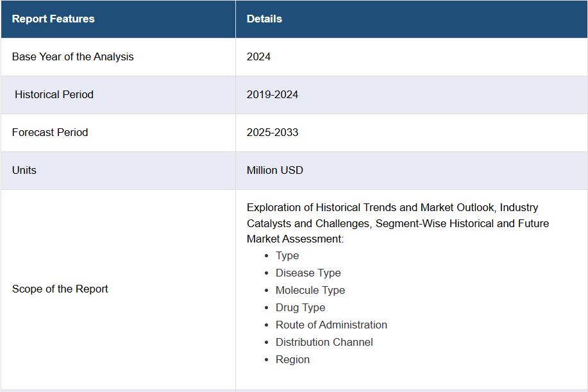The image size is (588, 392).
Task: Click the 'Type' bullet item
Action: pos(287,256)
